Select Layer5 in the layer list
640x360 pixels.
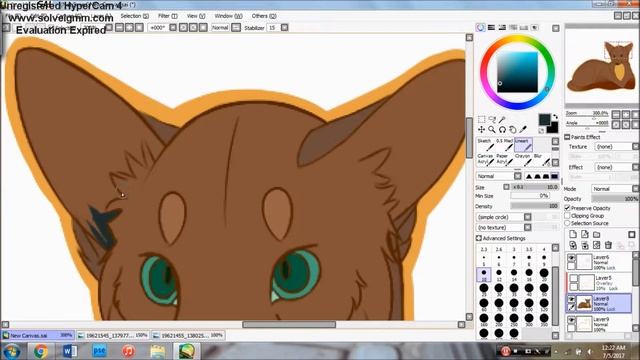click(x=600, y=282)
